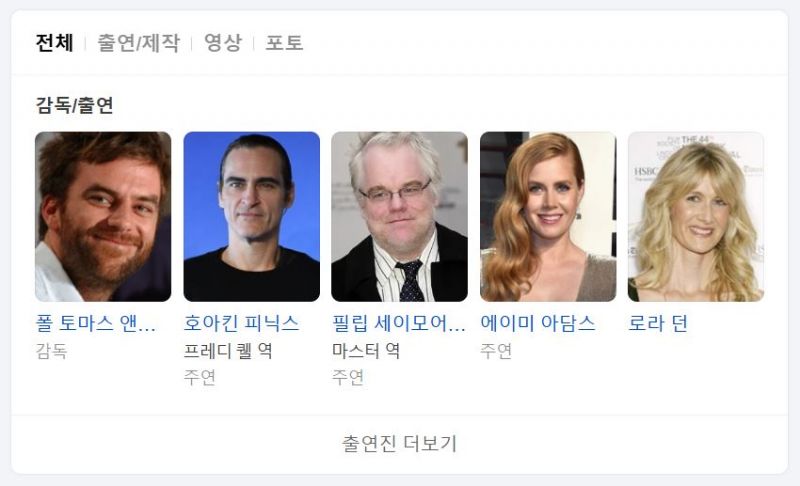Click the 호아킨 피닉스 name link
Image resolution: width=800 pixels, height=486 pixels.
pyautogui.click(x=241, y=323)
